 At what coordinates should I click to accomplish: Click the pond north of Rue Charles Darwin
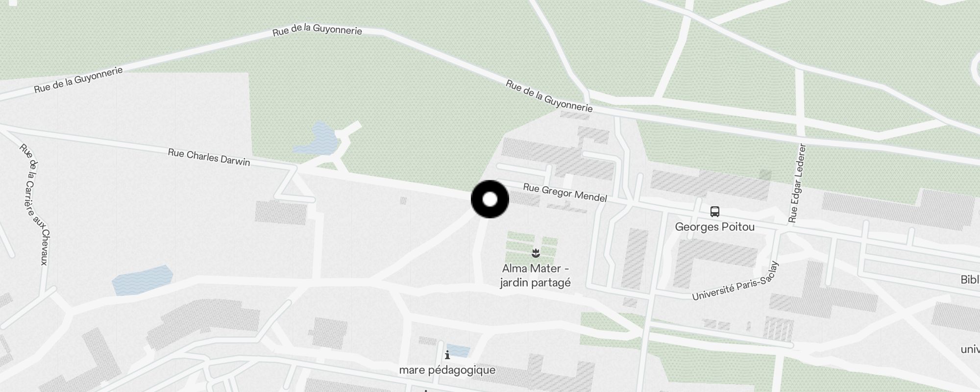(x=316, y=138)
